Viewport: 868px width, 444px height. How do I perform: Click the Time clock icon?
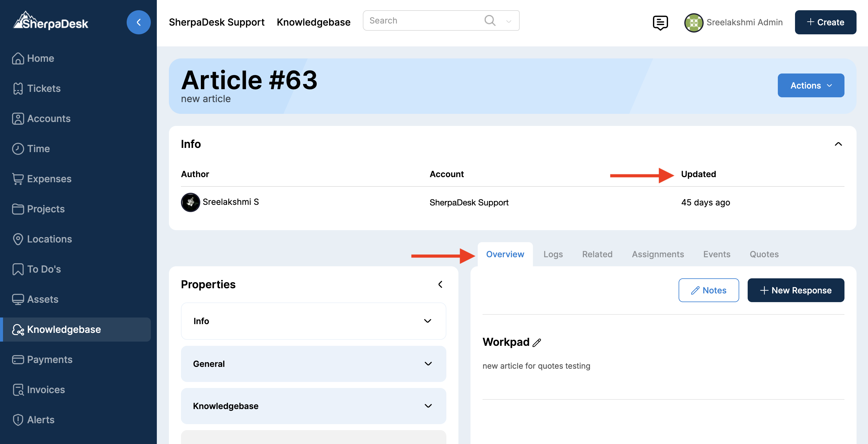tap(18, 149)
